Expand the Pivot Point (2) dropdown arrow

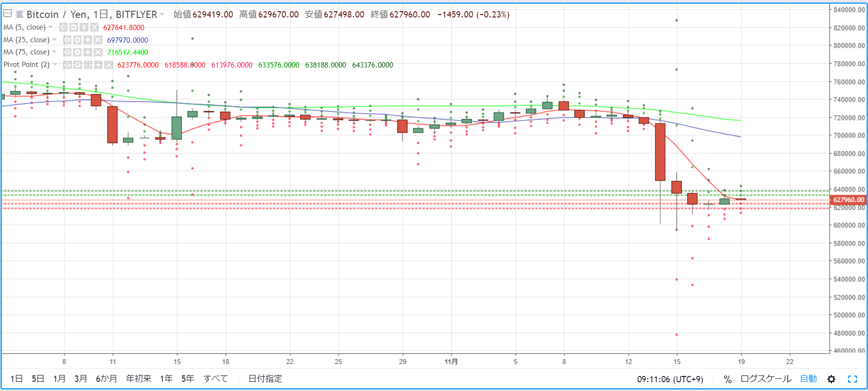(55, 65)
